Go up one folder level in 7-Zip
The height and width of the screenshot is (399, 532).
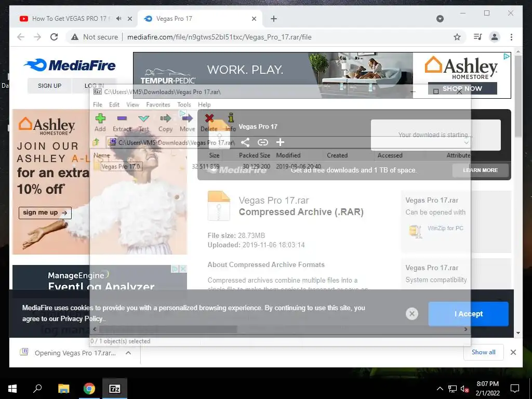(96, 142)
